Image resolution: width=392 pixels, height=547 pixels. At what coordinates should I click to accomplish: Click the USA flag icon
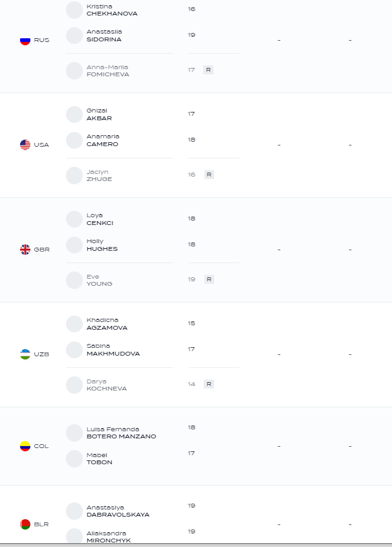tap(25, 145)
